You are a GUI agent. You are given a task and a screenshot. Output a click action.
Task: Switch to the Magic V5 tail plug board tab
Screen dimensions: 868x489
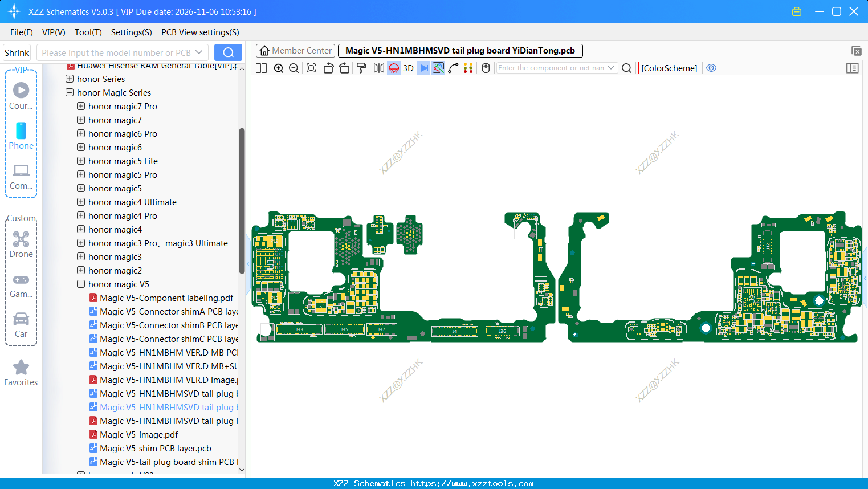coord(460,50)
